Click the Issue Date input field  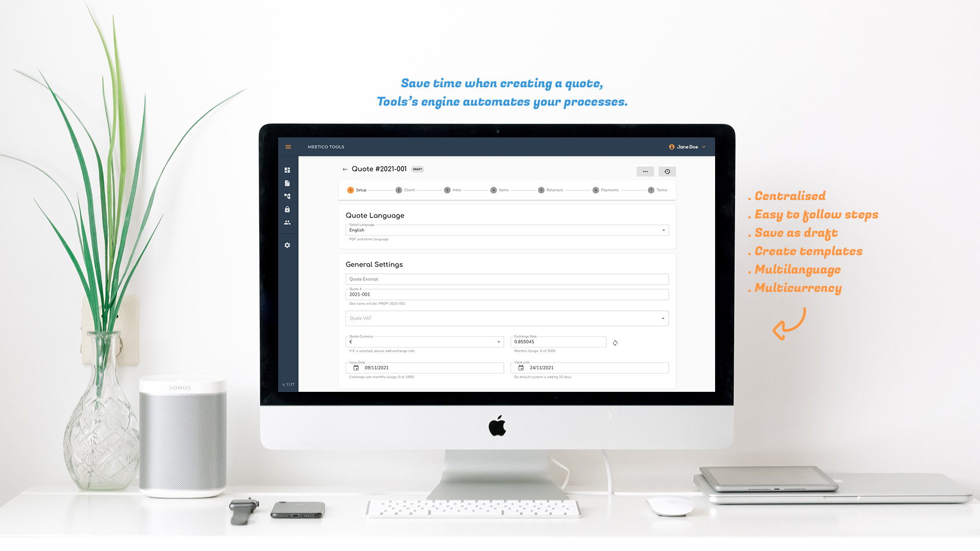click(x=424, y=367)
